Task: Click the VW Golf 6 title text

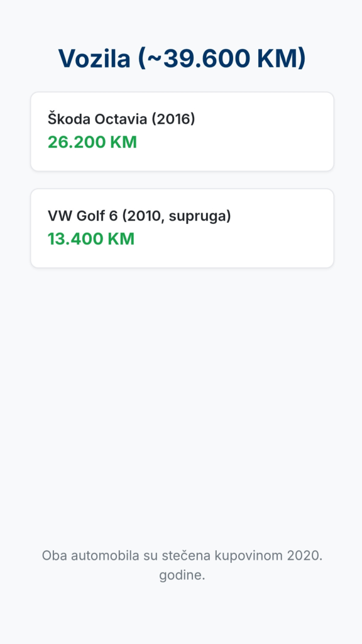Action: click(x=83, y=216)
